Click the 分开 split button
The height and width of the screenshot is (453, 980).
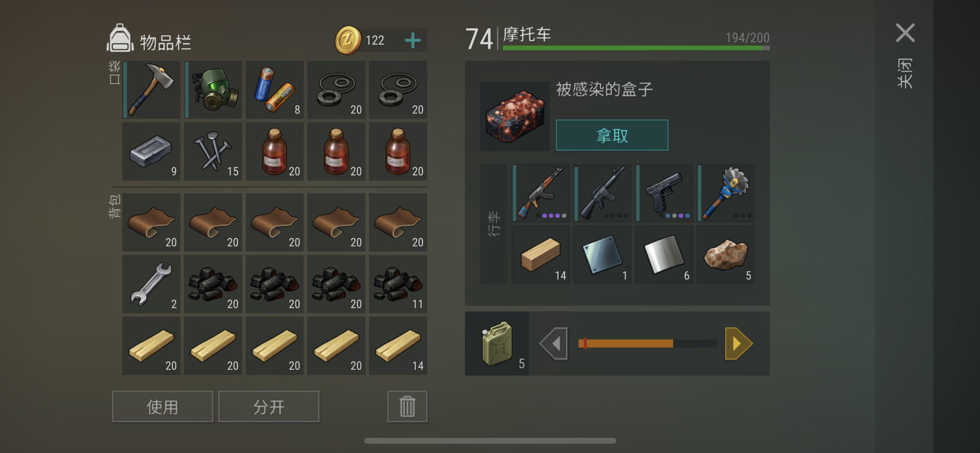pos(269,406)
